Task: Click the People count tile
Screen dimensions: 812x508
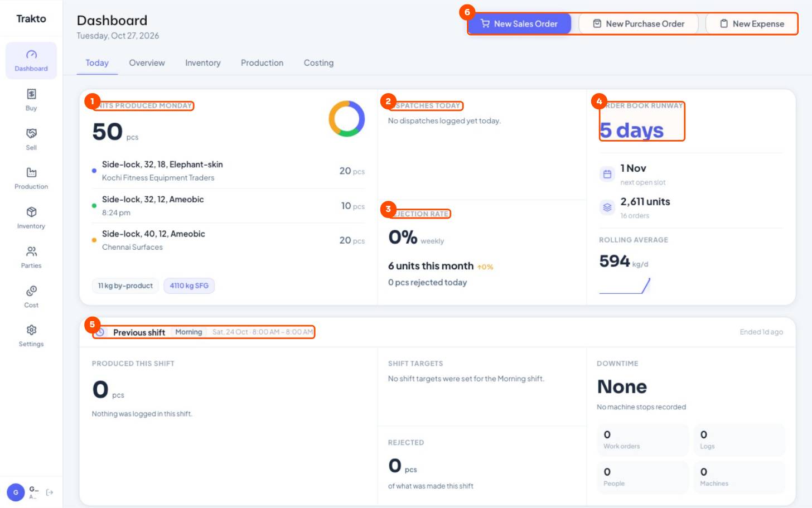Action: (x=643, y=477)
